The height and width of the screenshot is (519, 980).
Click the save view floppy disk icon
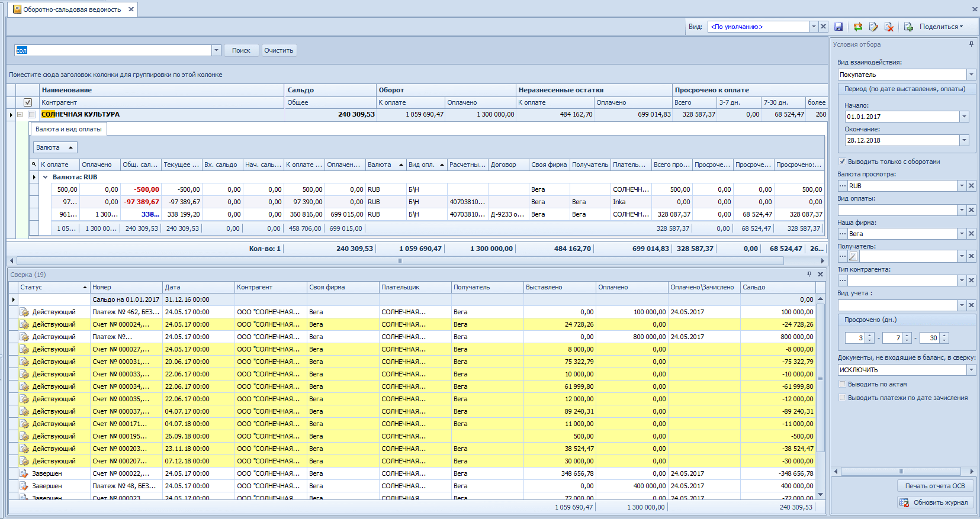[x=838, y=27]
